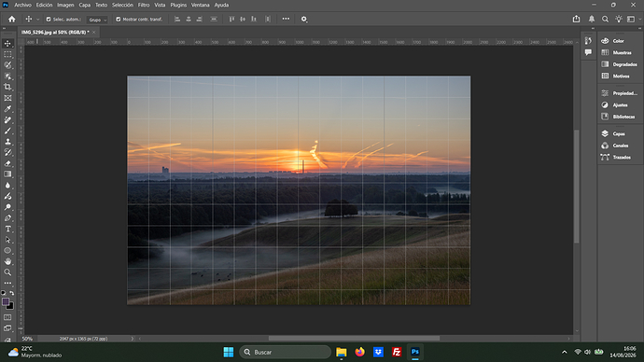Open the Edición menu
Screen dimensions: 644x362
44,5
